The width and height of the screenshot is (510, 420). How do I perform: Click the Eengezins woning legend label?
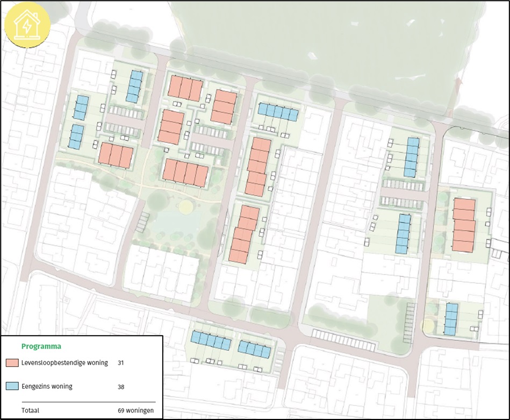(47, 386)
